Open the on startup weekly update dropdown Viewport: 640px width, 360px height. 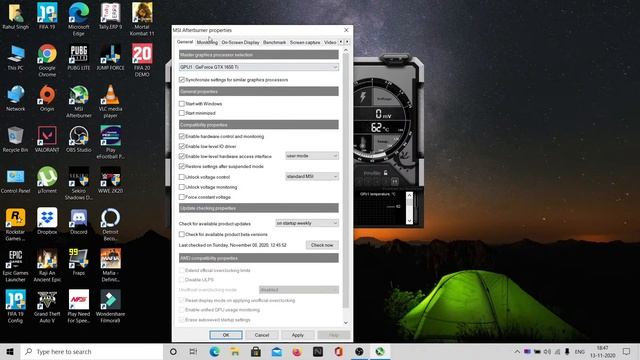(x=307, y=223)
